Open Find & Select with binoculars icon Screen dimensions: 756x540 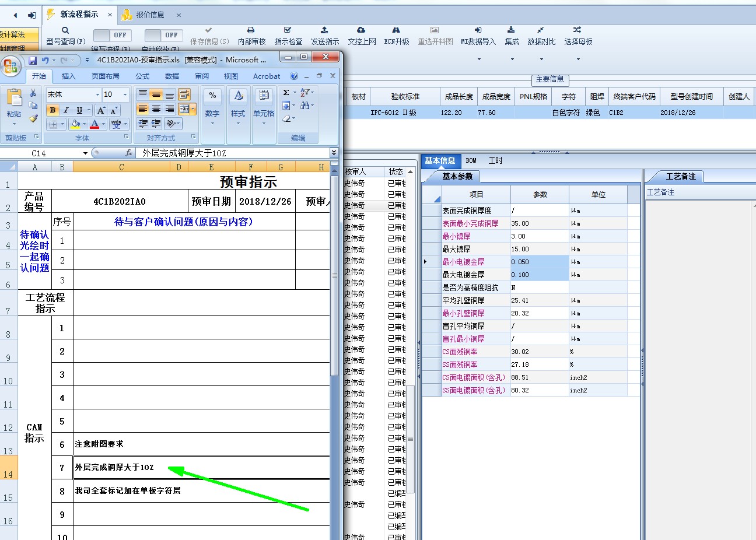tap(305, 106)
